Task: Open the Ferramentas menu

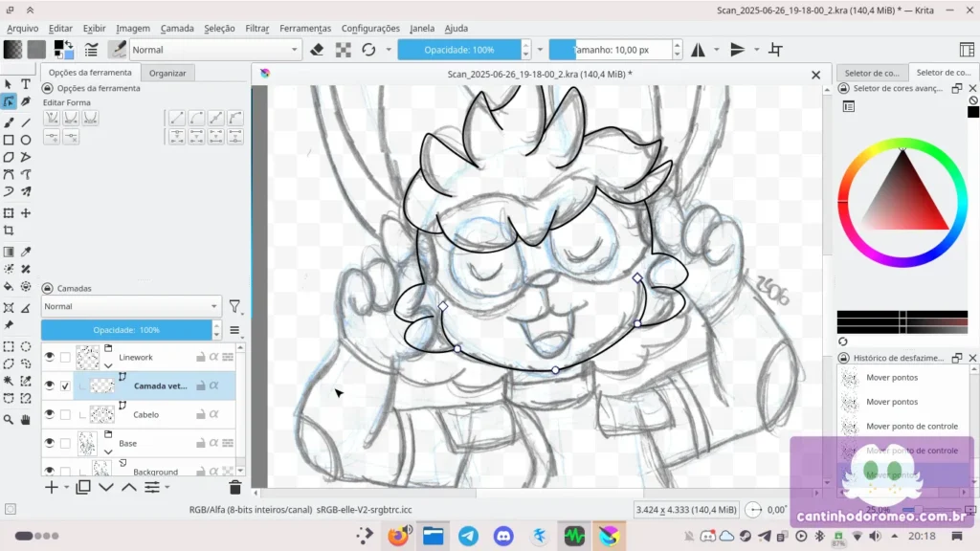Action: point(305,28)
